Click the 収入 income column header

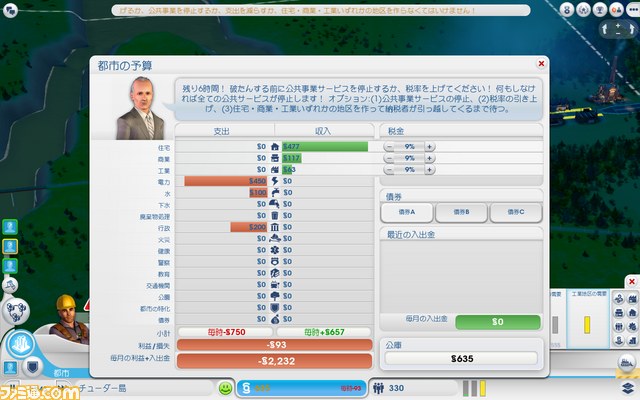pos(322,131)
